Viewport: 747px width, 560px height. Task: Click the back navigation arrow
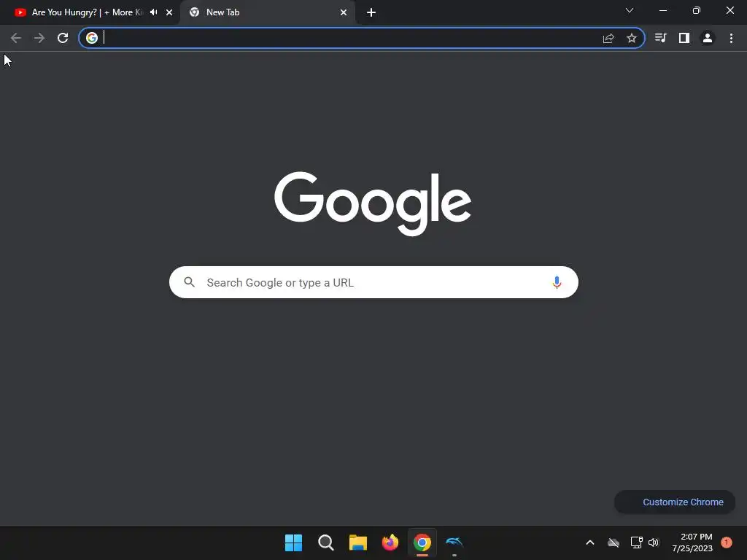(16, 38)
